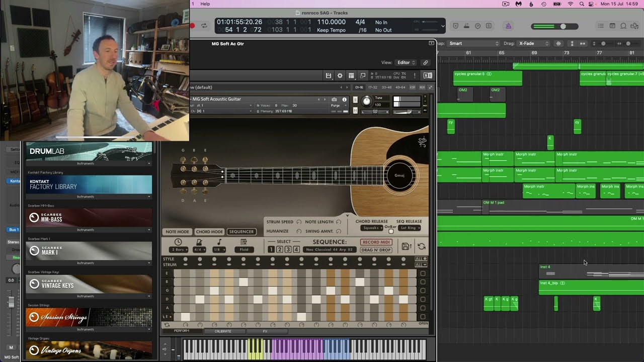Open Logic media browser icon
644x362 pixels.
635,26
